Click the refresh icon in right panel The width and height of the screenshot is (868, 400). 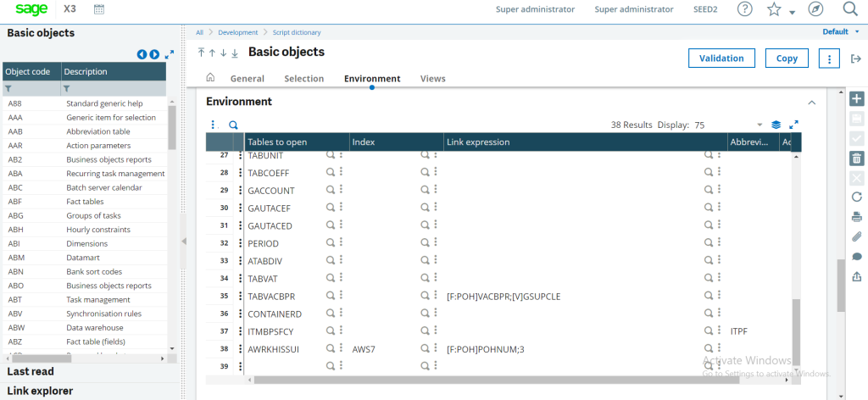pos(856,197)
